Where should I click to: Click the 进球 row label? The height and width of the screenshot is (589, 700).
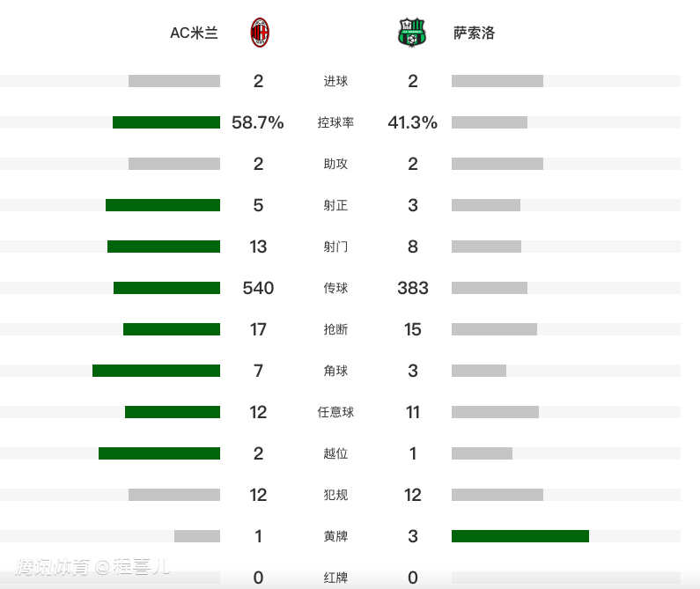click(x=335, y=81)
